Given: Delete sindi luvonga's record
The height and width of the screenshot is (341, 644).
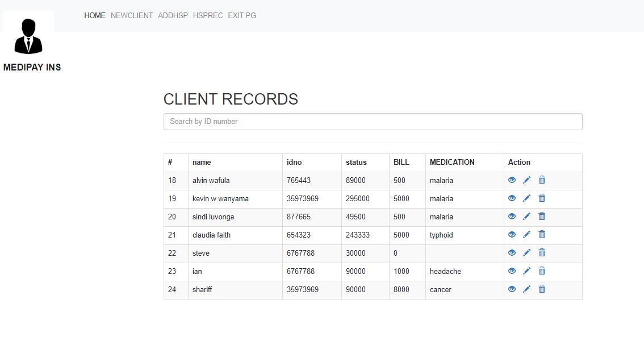Looking at the screenshot, I should pyautogui.click(x=542, y=216).
